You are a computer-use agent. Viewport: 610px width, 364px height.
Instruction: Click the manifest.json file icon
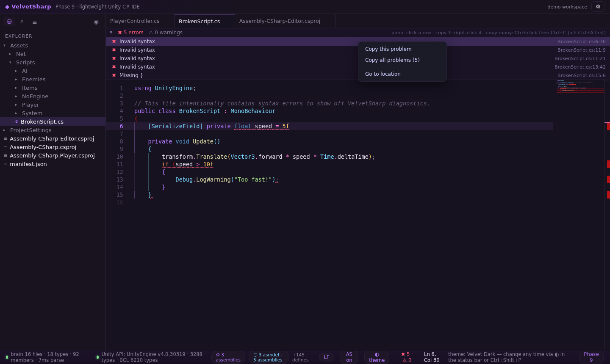point(6,164)
